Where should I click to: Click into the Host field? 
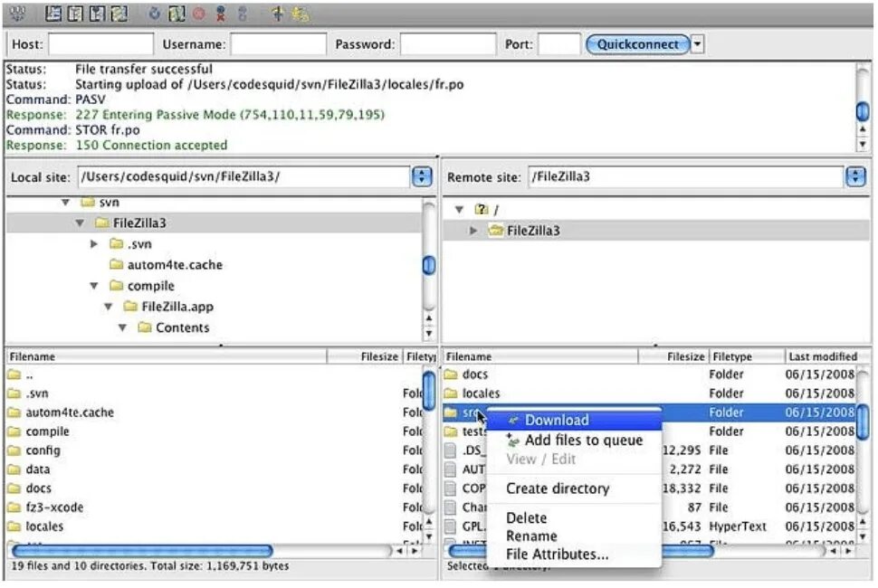(100, 44)
